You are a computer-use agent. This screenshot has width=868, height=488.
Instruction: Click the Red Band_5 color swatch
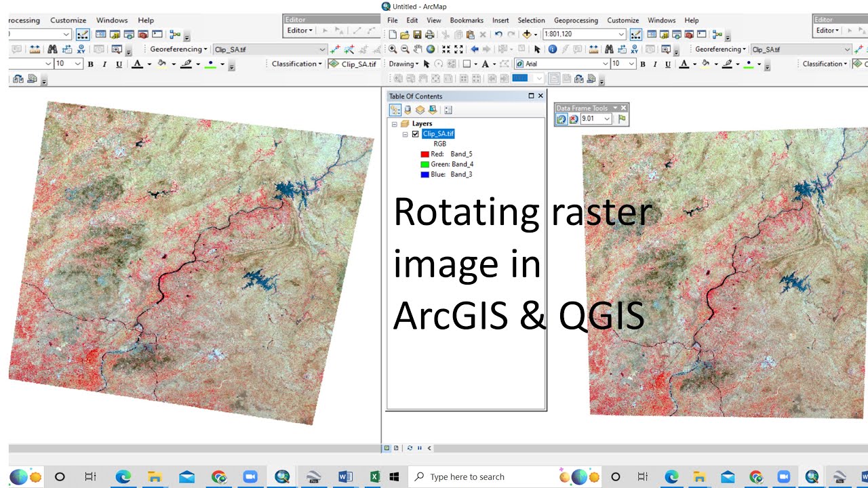tap(425, 154)
